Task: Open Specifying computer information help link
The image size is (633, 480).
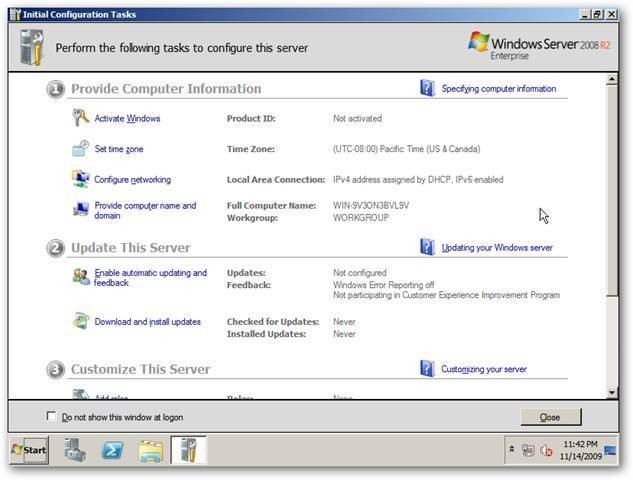Action: (499, 88)
